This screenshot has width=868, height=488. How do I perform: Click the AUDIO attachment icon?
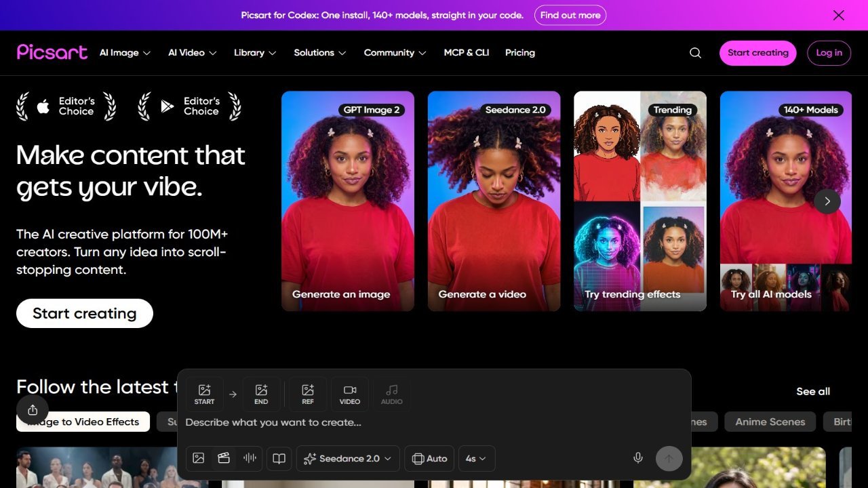click(x=392, y=394)
